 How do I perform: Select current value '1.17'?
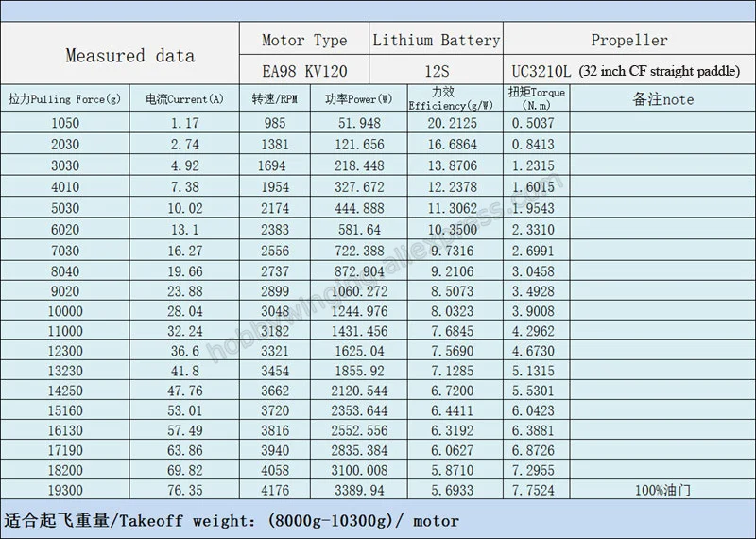coord(184,123)
